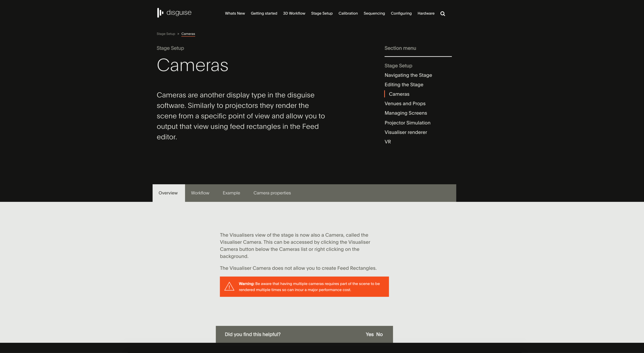The image size is (644, 353).
Task: Click the disguise logo
Action: pos(174,13)
